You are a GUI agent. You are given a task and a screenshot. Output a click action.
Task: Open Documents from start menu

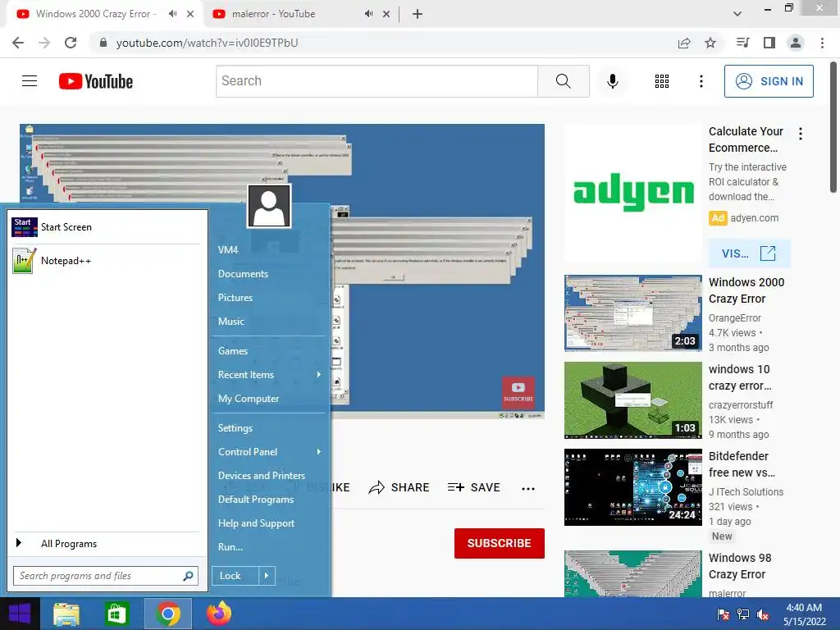coord(243,274)
